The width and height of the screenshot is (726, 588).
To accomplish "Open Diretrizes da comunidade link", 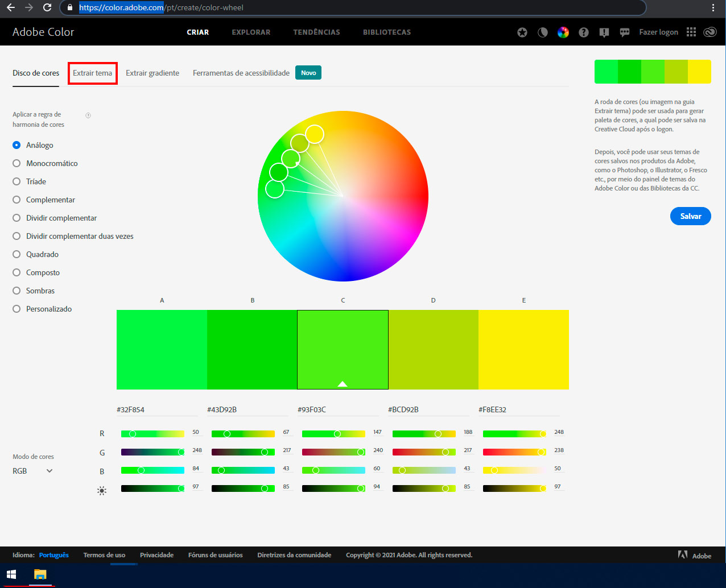I will (x=294, y=555).
